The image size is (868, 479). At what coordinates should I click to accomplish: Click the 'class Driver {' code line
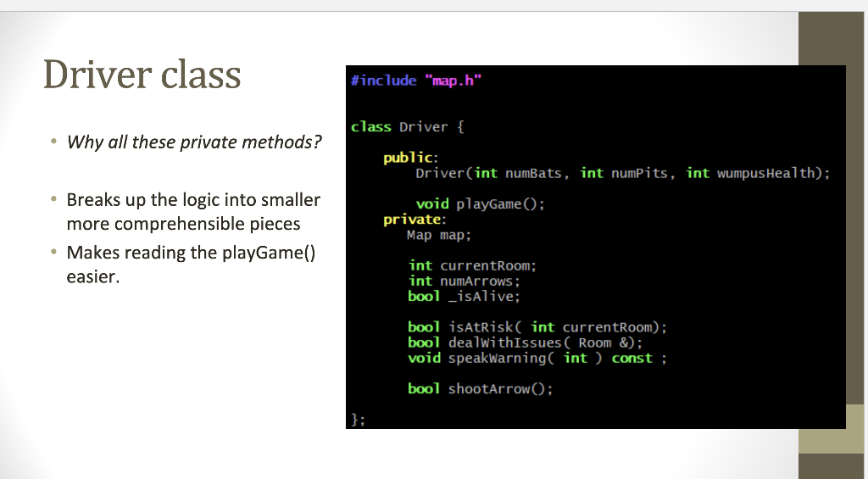point(407,127)
